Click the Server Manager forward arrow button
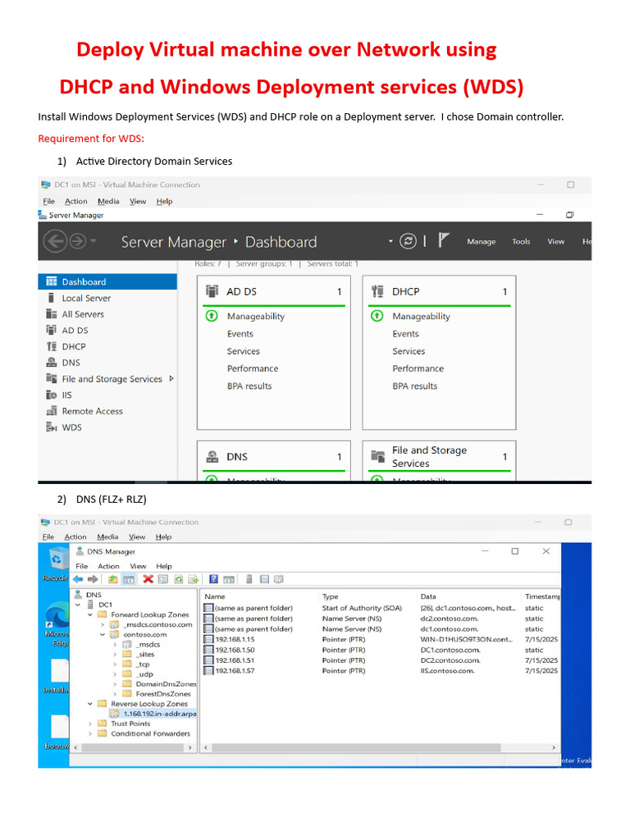The image size is (630, 840). click(x=78, y=241)
